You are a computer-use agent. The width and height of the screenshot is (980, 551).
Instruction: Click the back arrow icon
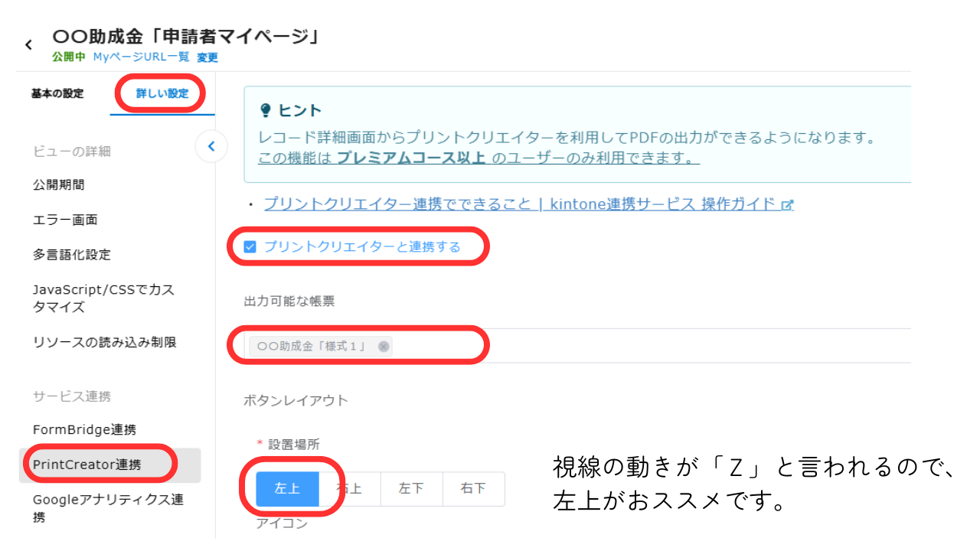pos(28,44)
